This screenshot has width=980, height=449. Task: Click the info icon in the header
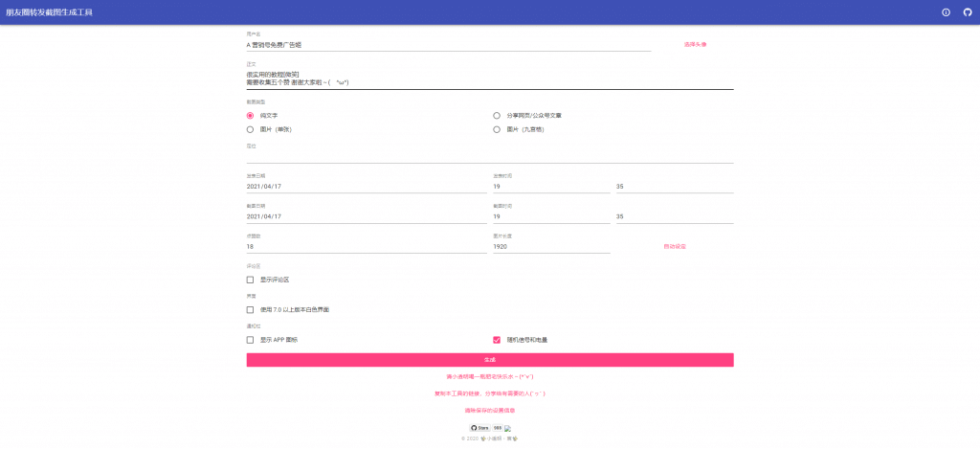[946, 12]
